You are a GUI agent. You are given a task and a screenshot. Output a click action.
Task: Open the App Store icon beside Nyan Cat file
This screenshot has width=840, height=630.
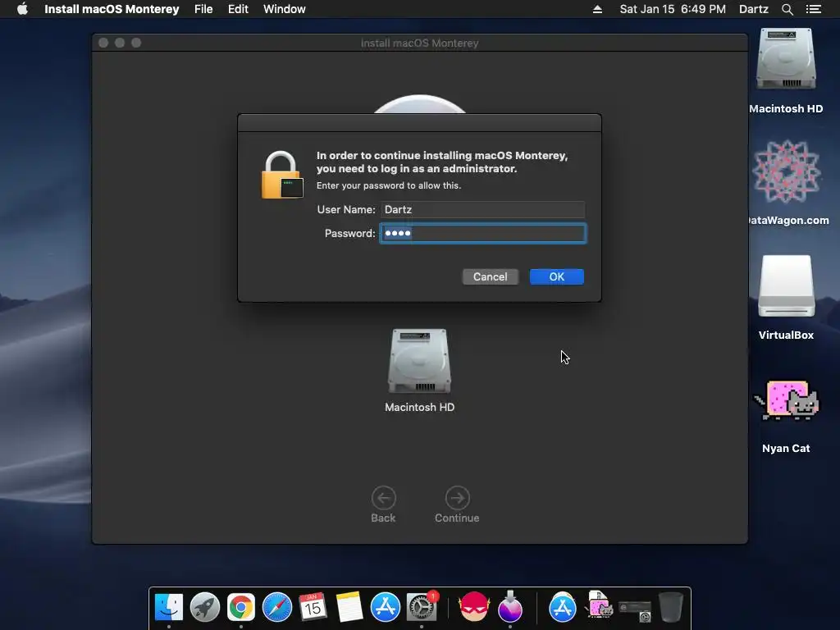(x=562, y=608)
